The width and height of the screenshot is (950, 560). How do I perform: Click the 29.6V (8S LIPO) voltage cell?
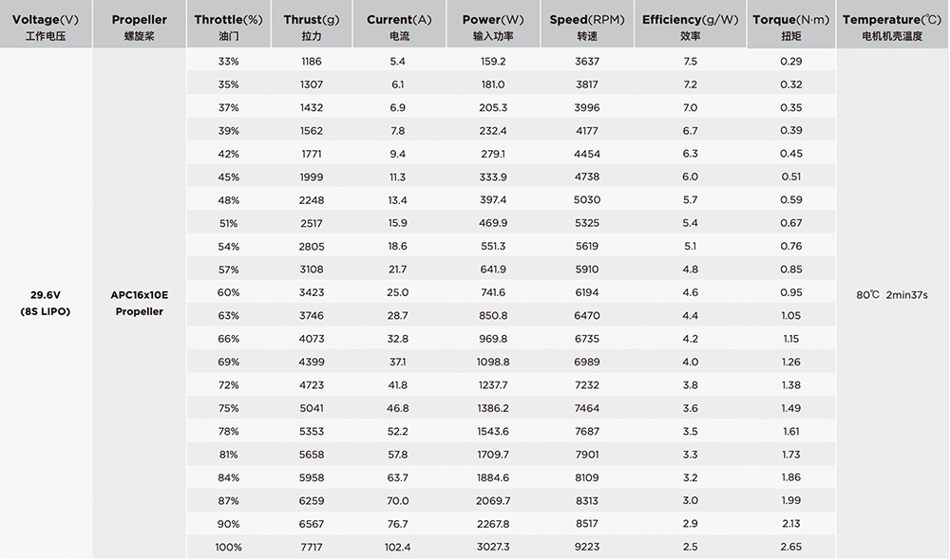[x=46, y=304]
